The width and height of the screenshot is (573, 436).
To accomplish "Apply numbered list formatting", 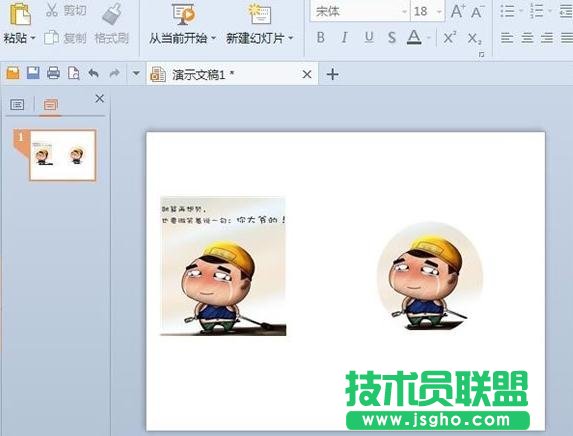I will pyautogui.click(x=536, y=11).
